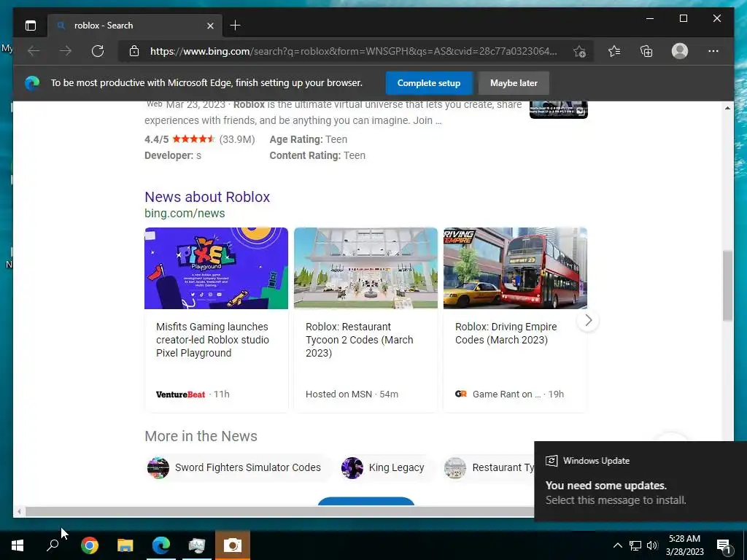Click the More in the News heading

tap(201, 436)
